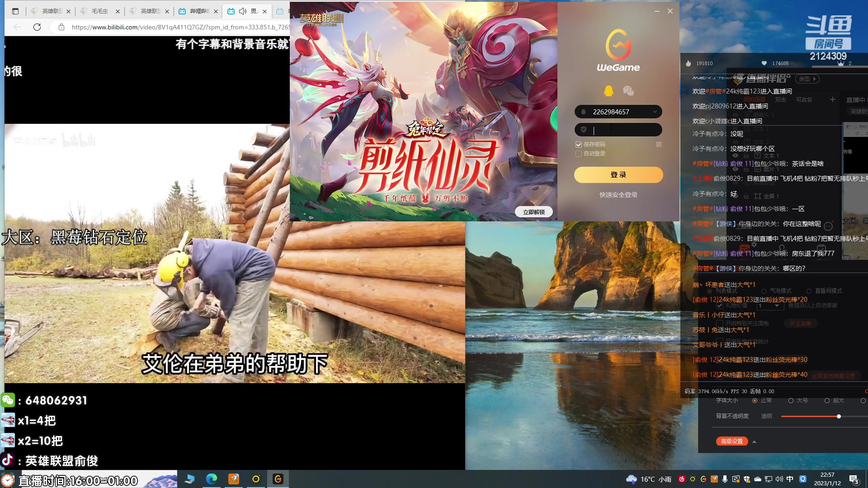Open the notification center in system tray

tap(854, 479)
